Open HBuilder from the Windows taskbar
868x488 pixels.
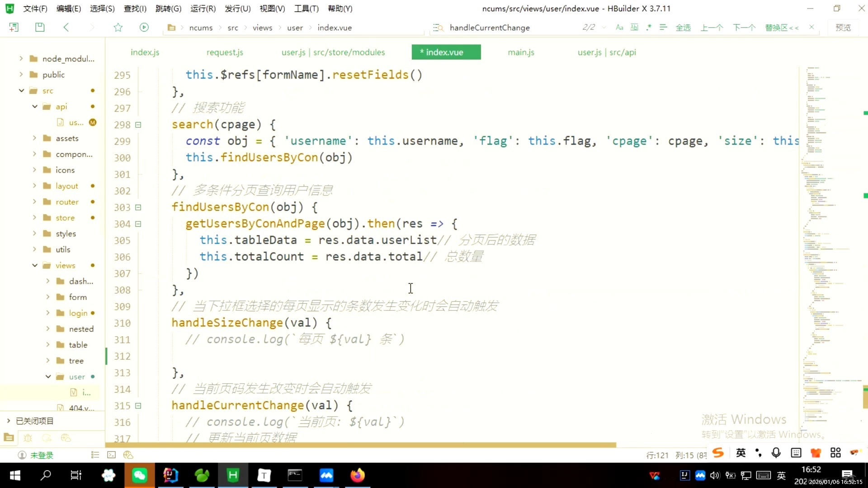point(233,475)
